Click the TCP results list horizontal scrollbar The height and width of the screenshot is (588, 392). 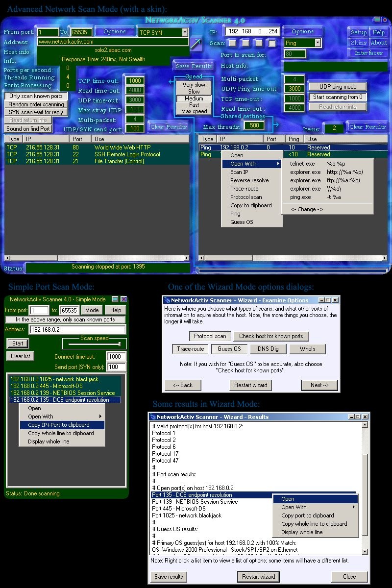[x=97, y=258]
